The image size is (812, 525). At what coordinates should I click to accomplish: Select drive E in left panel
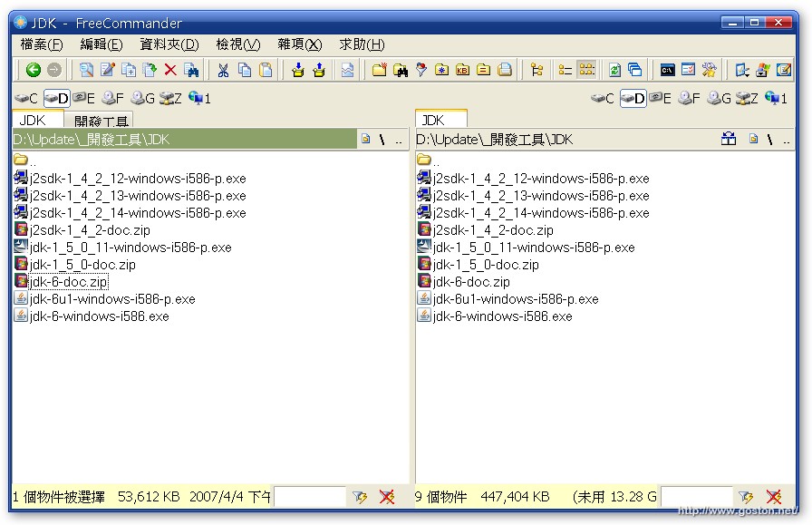pos(83,98)
